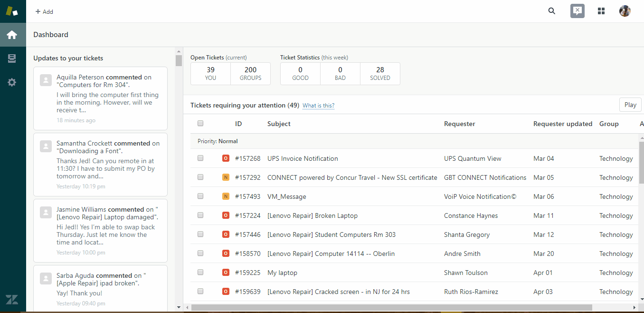Sort tickets by the ID column header

click(238, 124)
